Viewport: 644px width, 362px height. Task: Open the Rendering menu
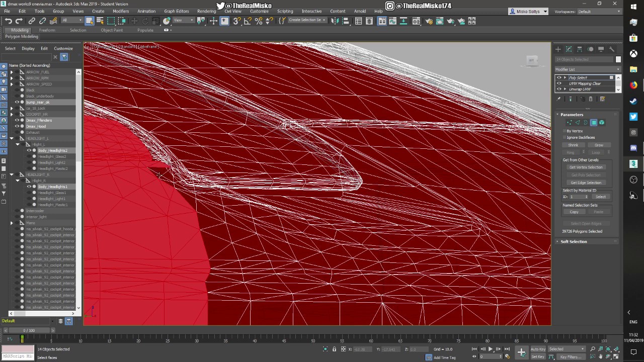(x=206, y=11)
